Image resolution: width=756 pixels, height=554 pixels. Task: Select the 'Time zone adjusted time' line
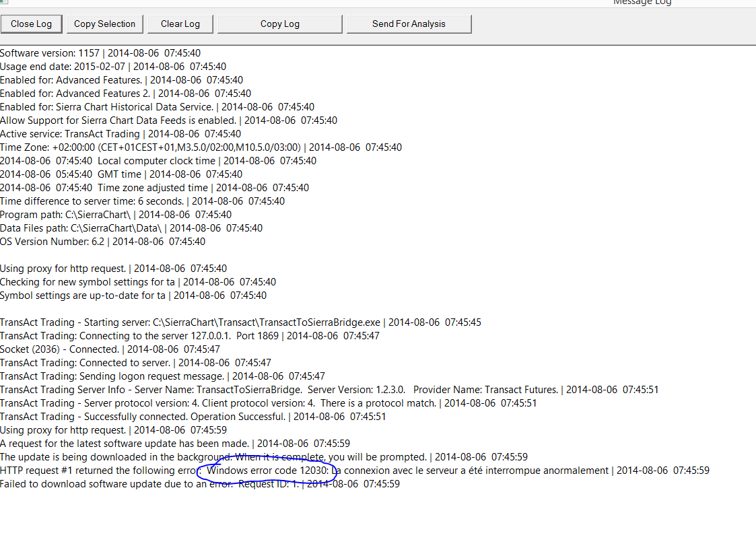coord(154,188)
